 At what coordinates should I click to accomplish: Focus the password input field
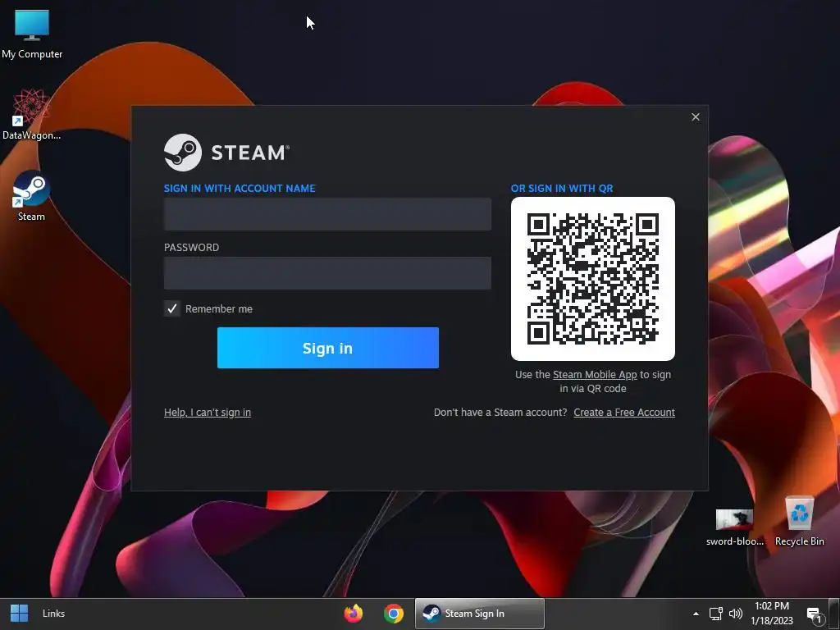327,273
